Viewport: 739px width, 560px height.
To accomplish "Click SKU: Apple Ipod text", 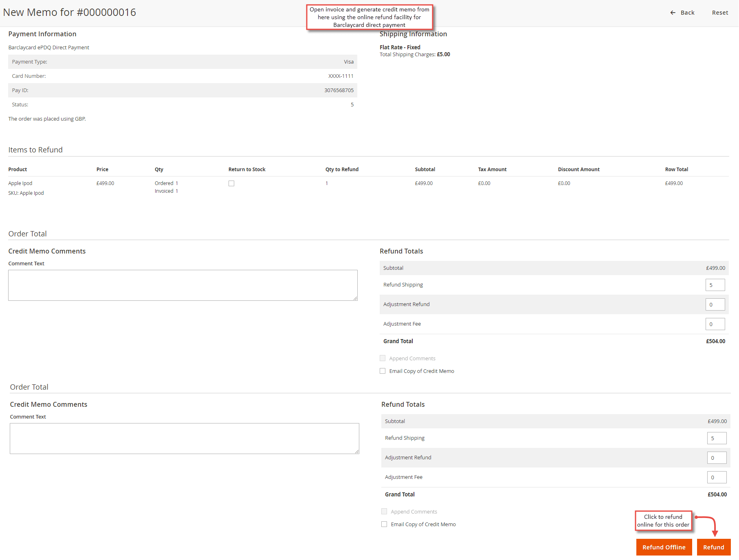I will coord(26,193).
